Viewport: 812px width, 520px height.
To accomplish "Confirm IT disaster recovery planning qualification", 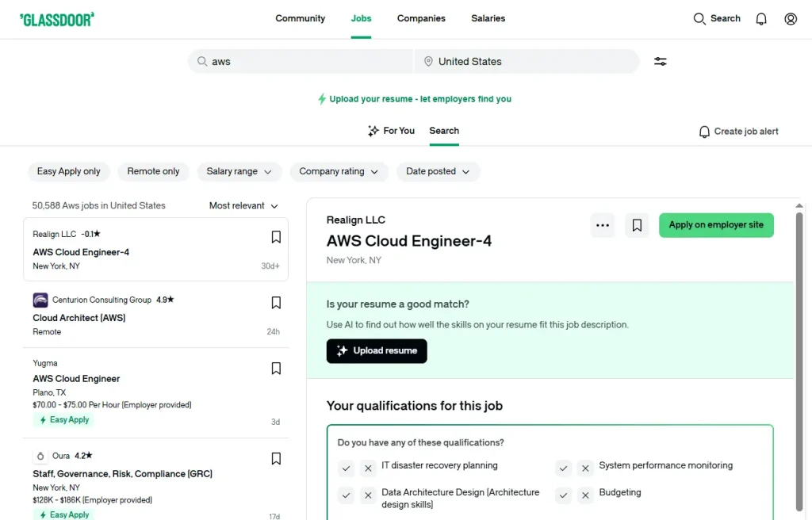I will (x=346, y=468).
